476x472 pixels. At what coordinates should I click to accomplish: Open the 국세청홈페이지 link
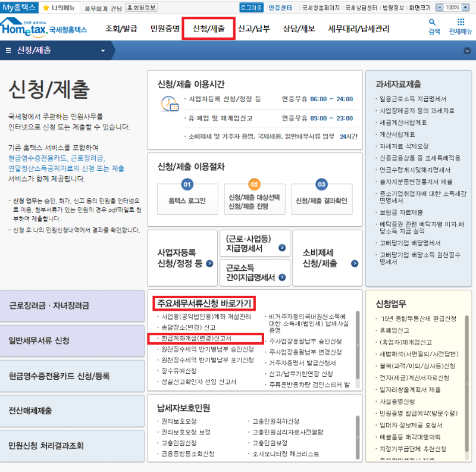(x=321, y=8)
